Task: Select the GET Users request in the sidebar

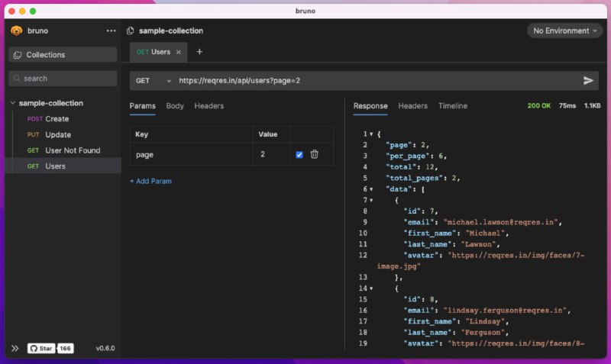Action: (x=63, y=166)
